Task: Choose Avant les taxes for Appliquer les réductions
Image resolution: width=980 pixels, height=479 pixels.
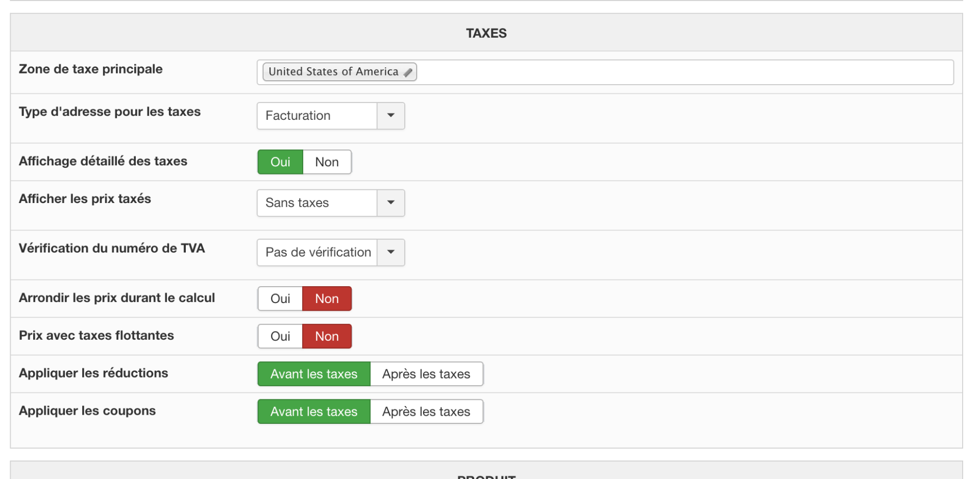Action: [x=314, y=374]
